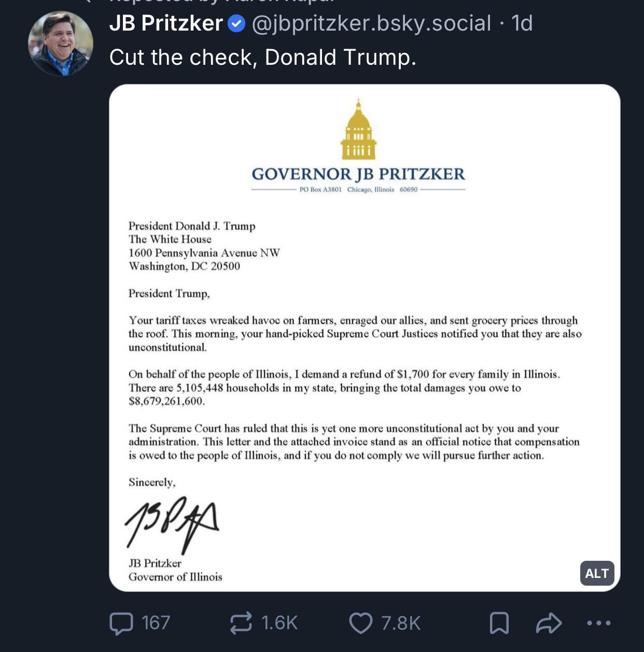The image size is (644, 652).
Task: Open the post text "Cut the check, Donald Trump."
Action: coord(263,58)
